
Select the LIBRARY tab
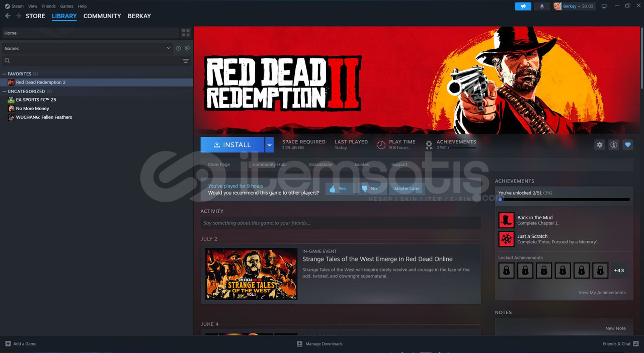pyautogui.click(x=64, y=16)
